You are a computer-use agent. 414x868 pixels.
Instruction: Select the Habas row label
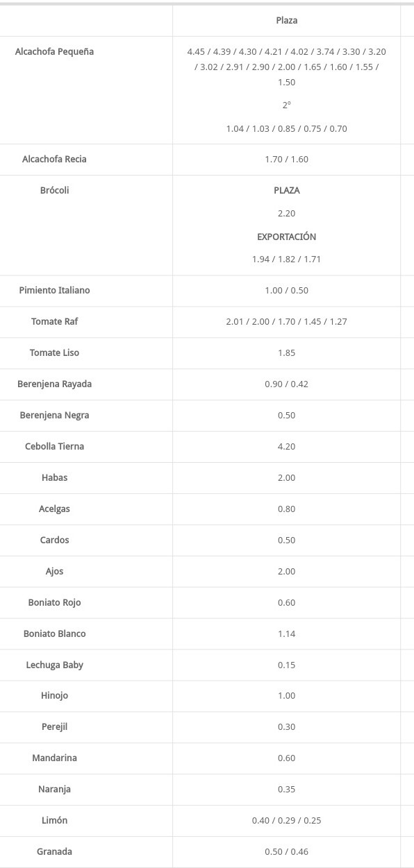(x=54, y=478)
